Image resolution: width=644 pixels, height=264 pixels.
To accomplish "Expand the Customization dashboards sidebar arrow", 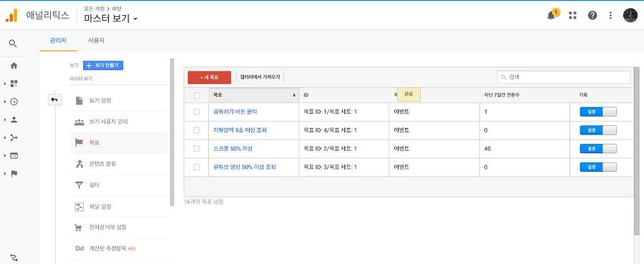I will pos(4,84).
